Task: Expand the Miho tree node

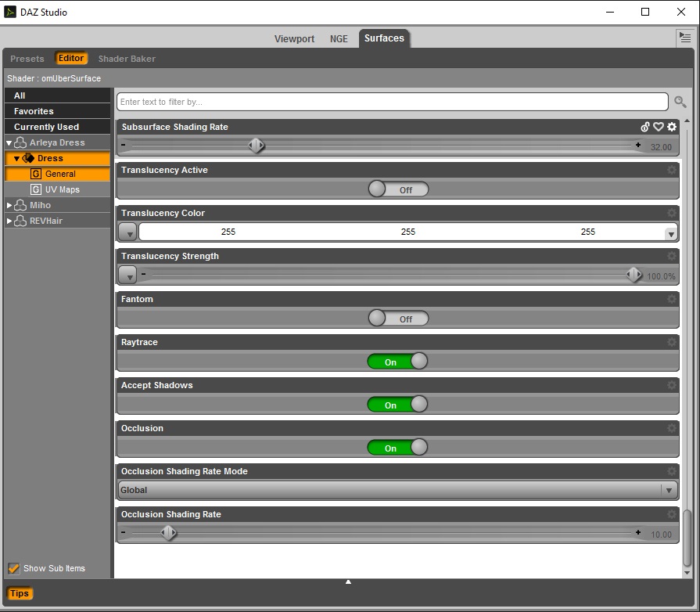Action: point(9,206)
